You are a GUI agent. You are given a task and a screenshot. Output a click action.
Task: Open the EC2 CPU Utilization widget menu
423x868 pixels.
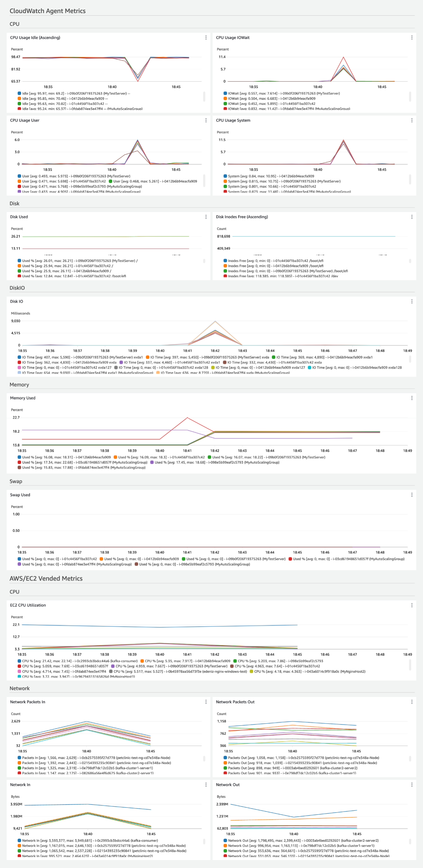[x=412, y=605]
